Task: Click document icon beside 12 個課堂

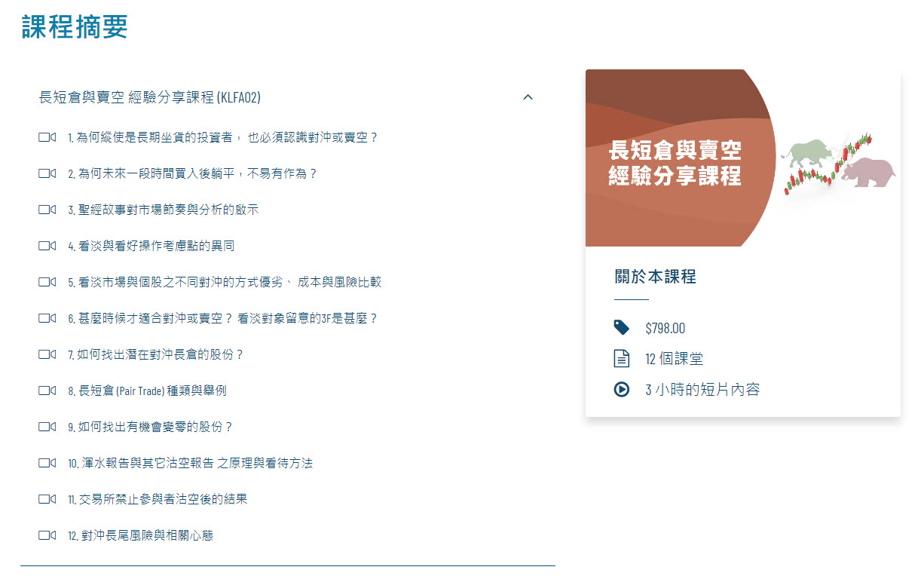Action: (x=621, y=359)
